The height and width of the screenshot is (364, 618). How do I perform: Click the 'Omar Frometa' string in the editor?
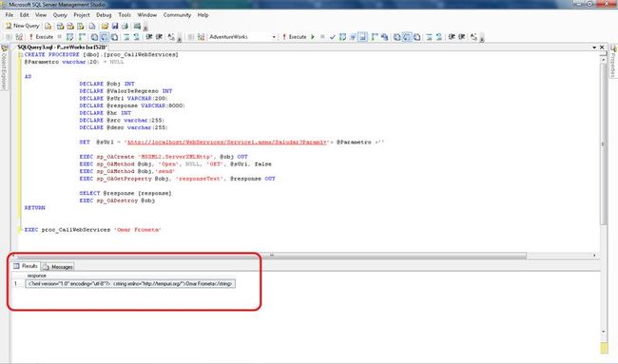[x=137, y=230]
